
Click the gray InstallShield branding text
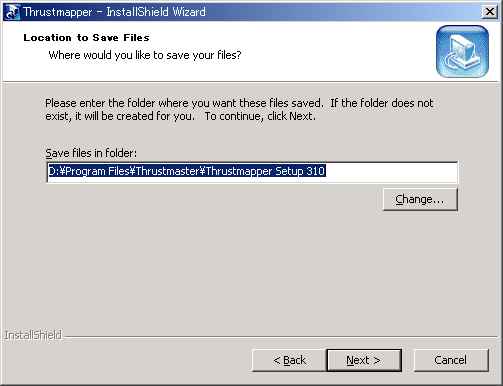coord(33,335)
